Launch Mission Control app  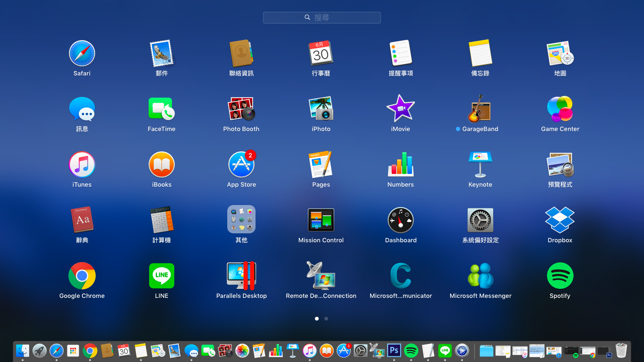321,220
